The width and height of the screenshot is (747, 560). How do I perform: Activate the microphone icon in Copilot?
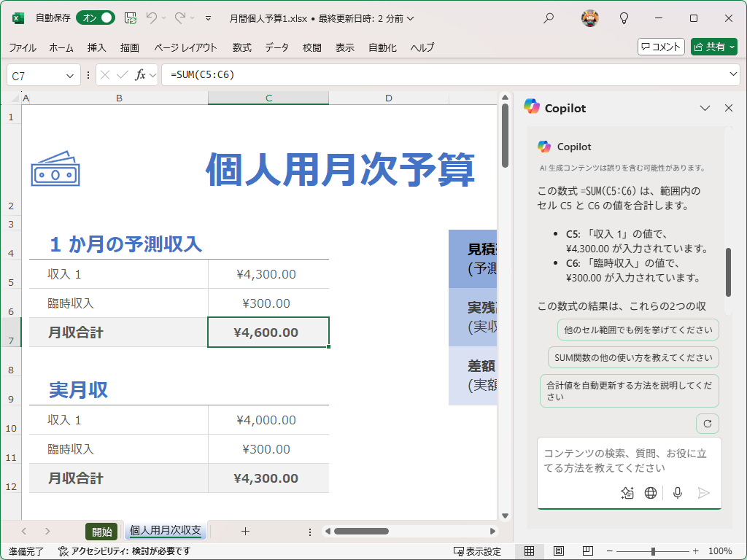[x=677, y=493]
